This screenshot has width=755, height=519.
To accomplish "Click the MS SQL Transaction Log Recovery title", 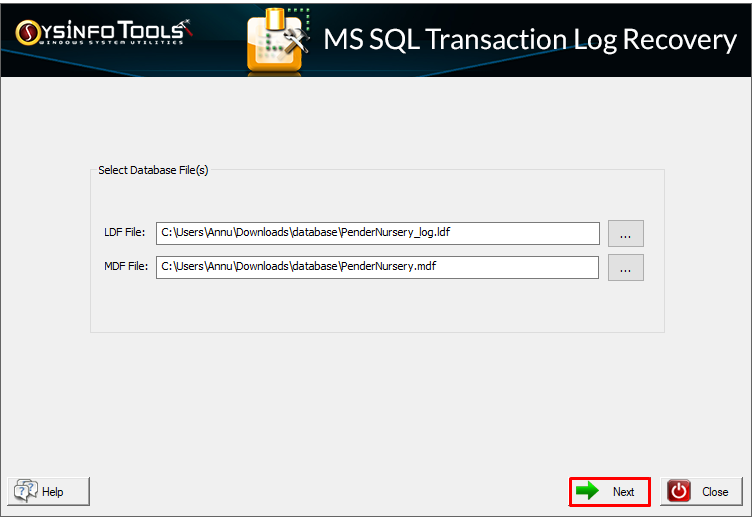I will (530, 39).
